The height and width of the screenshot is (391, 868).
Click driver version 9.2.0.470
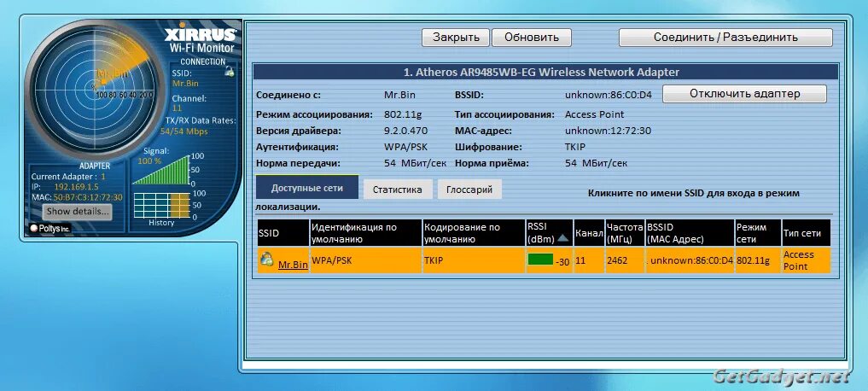click(405, 131)
